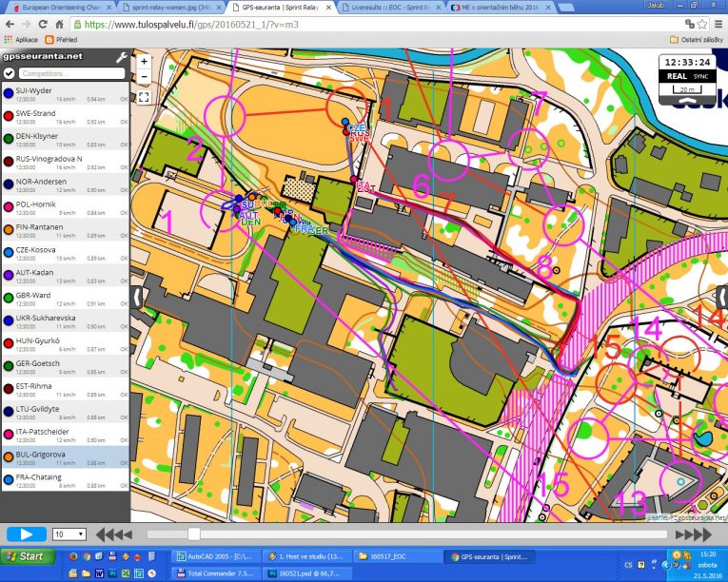Open a new browser tab
This screenshot has width=728, height=582.
point(565,8)
